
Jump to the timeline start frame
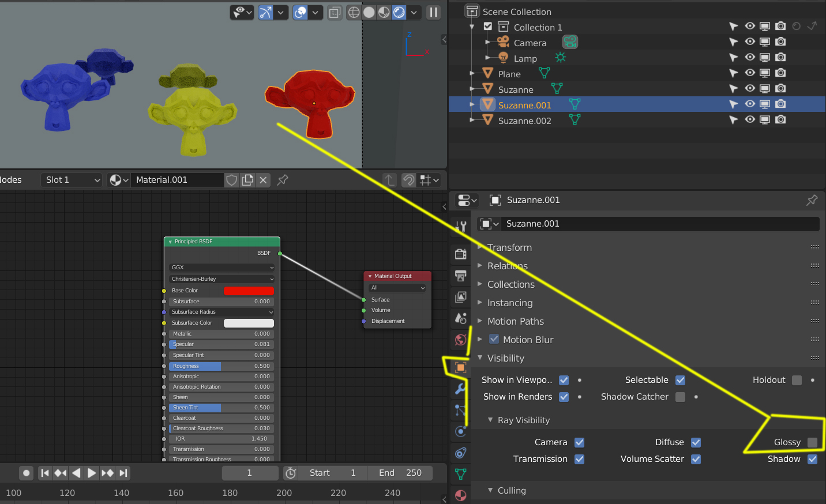coord(45,473)
